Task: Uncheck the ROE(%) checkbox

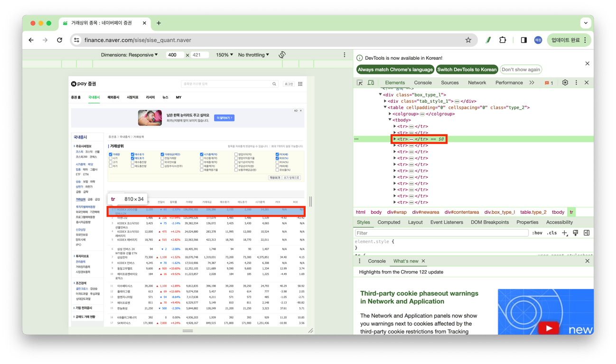Action: 277,158
